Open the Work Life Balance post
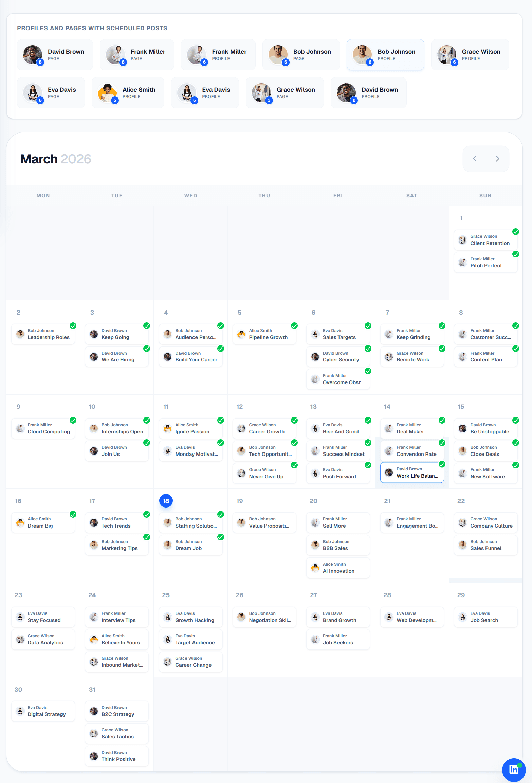Image resolution: width=532 pixels, height=783 pixels. coord(412,473)
